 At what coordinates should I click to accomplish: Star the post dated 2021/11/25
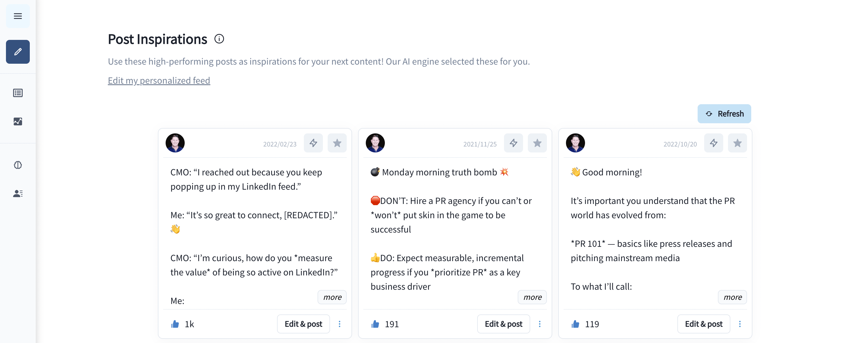[x=537, y=143]
